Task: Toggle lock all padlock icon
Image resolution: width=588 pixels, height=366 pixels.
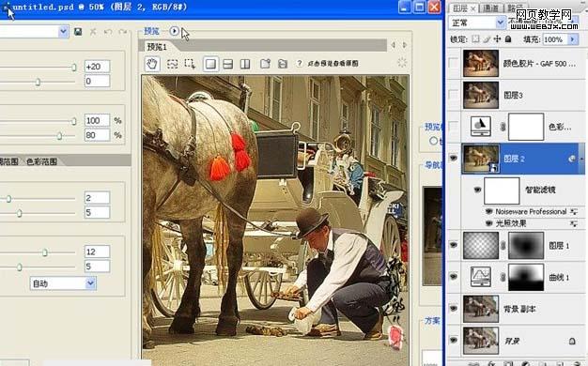Action: pos(508,39)
